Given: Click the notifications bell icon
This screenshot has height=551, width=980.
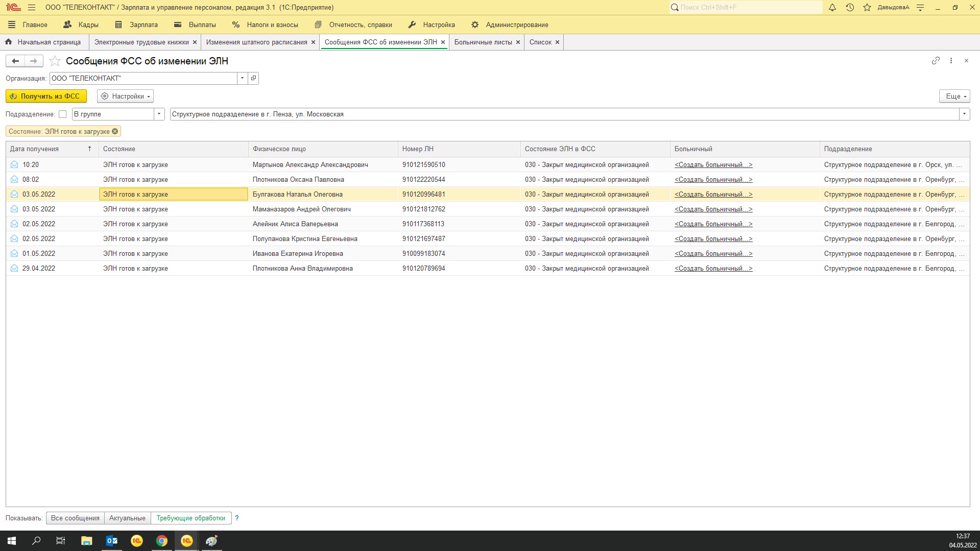Looking at the screenshot, I should point(832,8).
